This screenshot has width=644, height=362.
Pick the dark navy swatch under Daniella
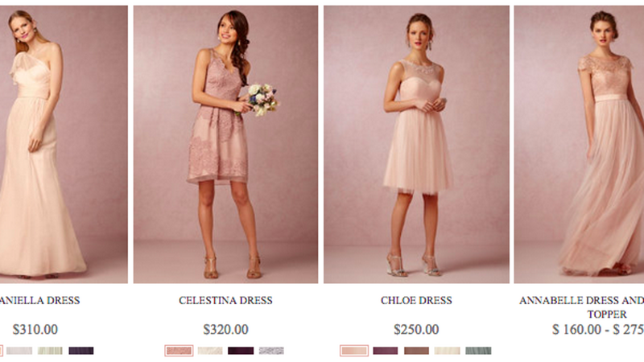pos(81,351)
